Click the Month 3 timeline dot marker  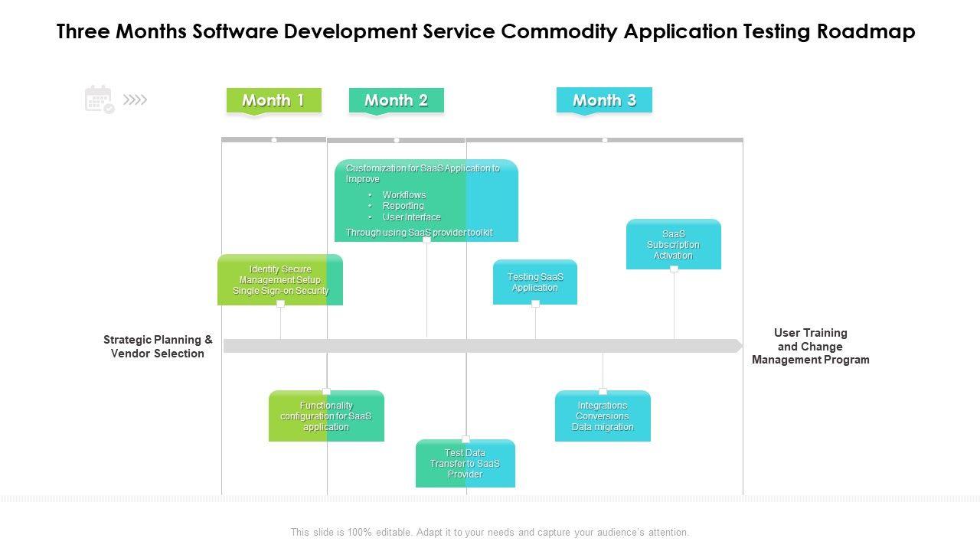pos(605,140)
